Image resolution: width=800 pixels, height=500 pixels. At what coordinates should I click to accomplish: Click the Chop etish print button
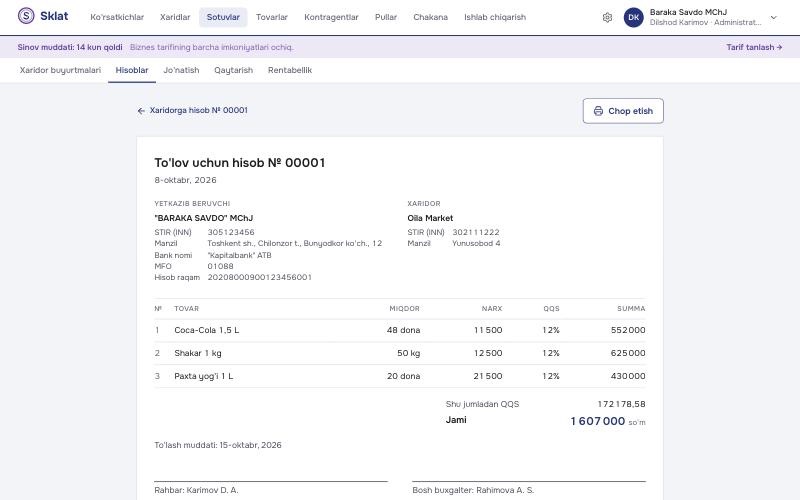[623, 111]
